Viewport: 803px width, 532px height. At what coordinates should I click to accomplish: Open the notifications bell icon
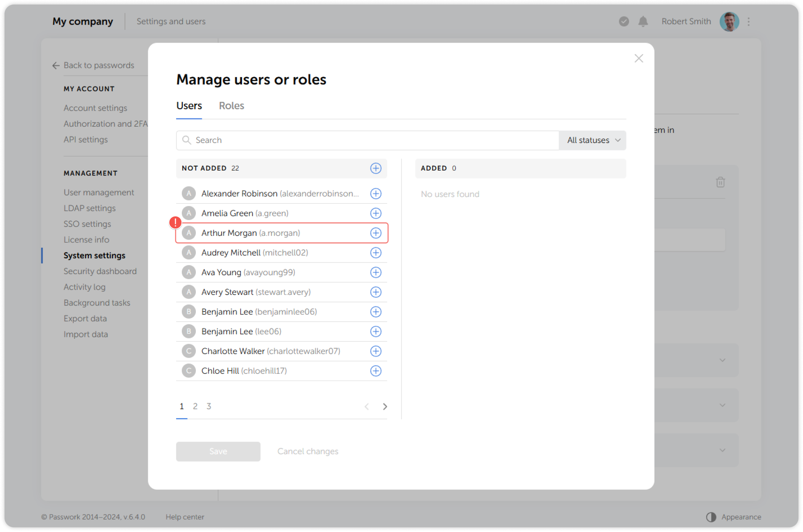click(643, 22)
